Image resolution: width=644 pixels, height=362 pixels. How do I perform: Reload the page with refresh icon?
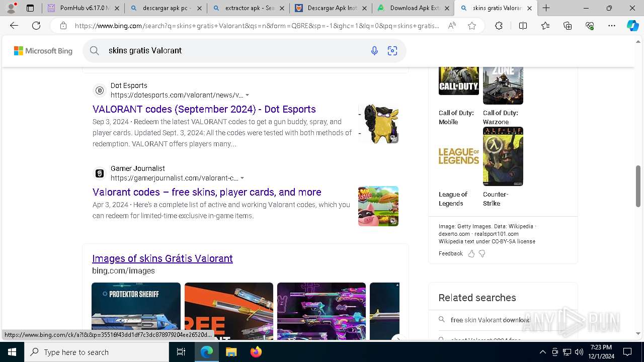coord(36,26)
